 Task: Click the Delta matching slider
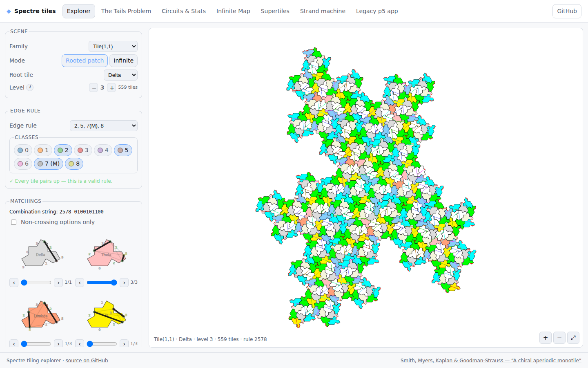(x=36, y=283)
